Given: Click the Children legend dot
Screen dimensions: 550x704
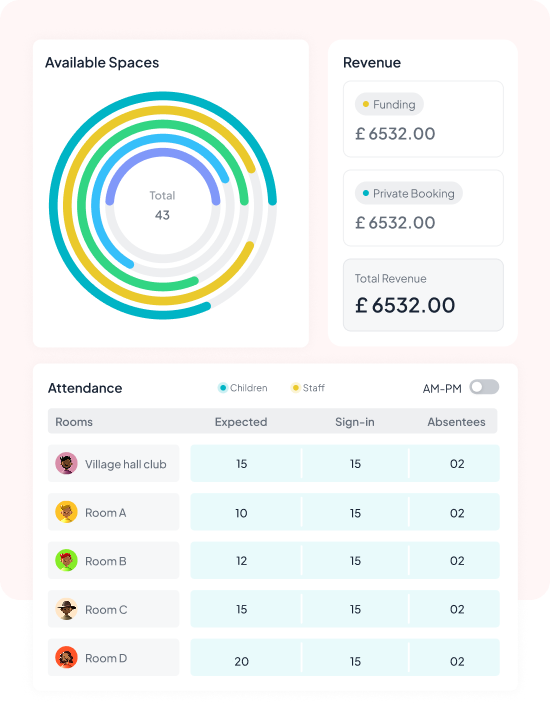Looking at the screenshot, I should coord(223,388).
